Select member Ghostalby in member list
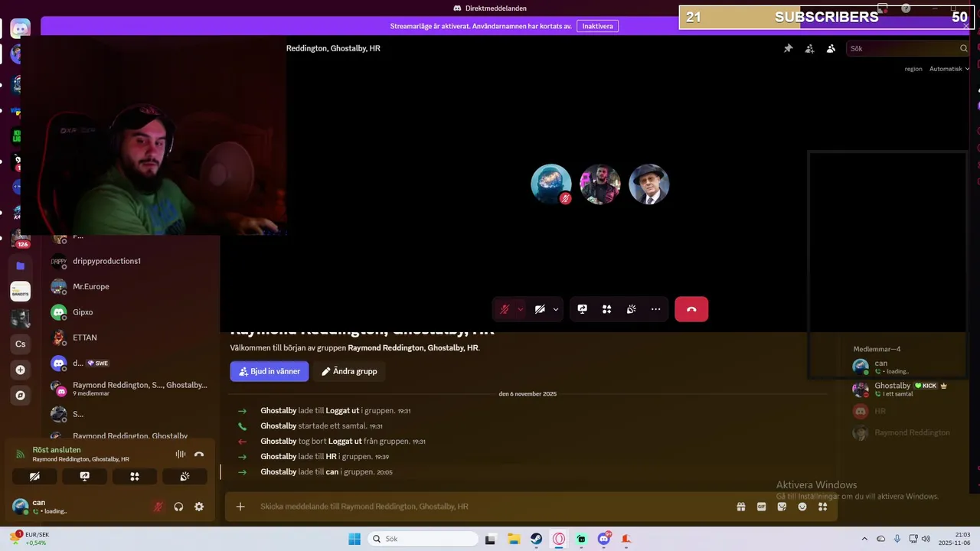980x551 pixels. [x=903, y=390]
